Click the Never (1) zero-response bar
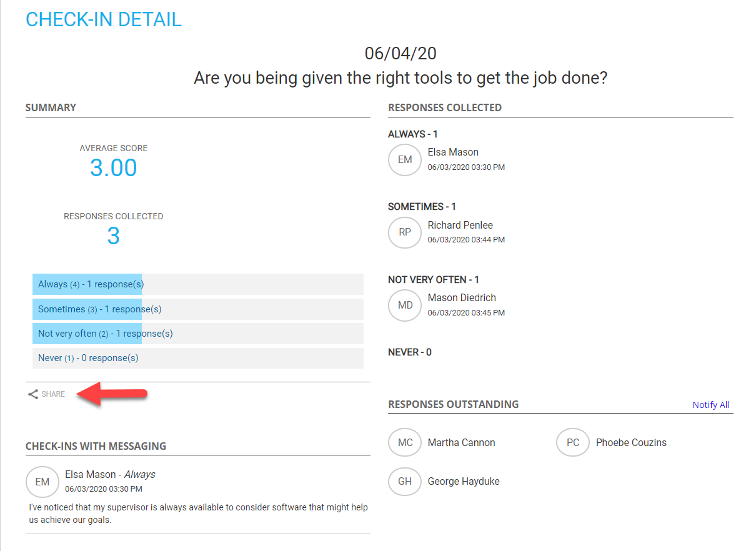 [87, 357]
